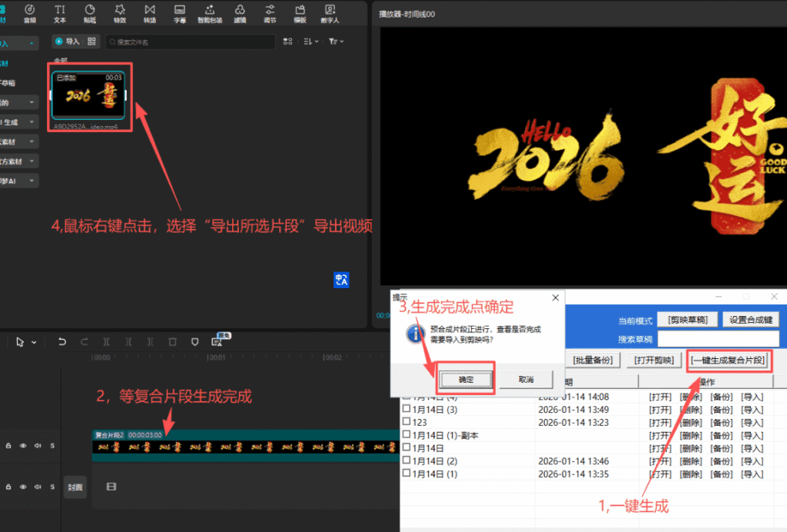The height and width of the screenshot is (532, 787).
Task: Open the 调节 (Adjust) panel
Action: click(270, 13)
